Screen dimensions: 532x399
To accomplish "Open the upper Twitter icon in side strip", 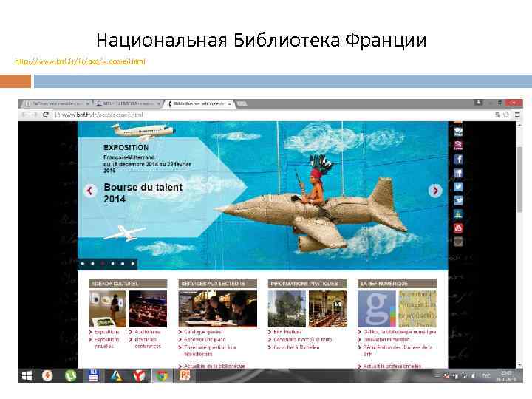I will 458,187.
